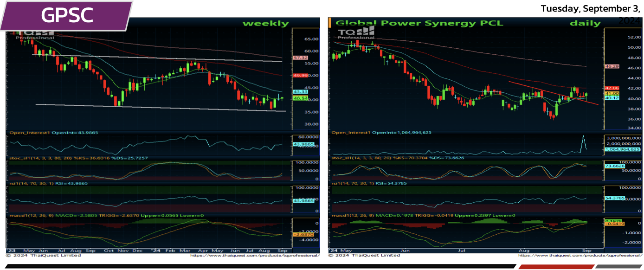Viewport: 644px width, 270px height.
Task: Click the 'Tuesday, September 3,' date text
Action: point(590,9)
